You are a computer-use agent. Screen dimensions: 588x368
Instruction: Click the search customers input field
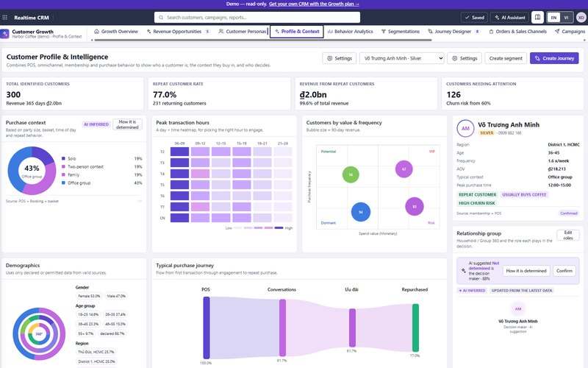[x=257, y=17]
